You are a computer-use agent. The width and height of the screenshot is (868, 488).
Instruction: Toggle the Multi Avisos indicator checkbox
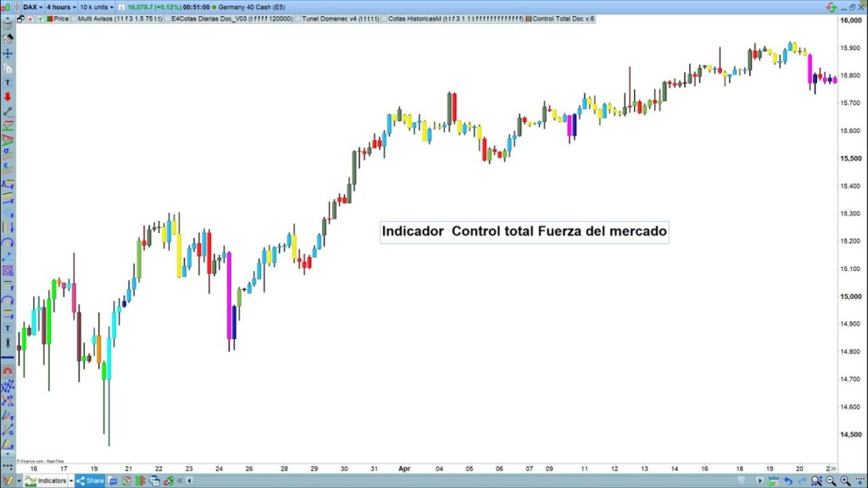coord(74,18)
